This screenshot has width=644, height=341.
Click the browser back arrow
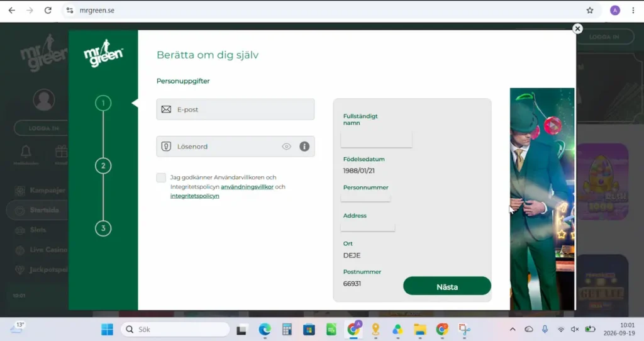point(11,10)
